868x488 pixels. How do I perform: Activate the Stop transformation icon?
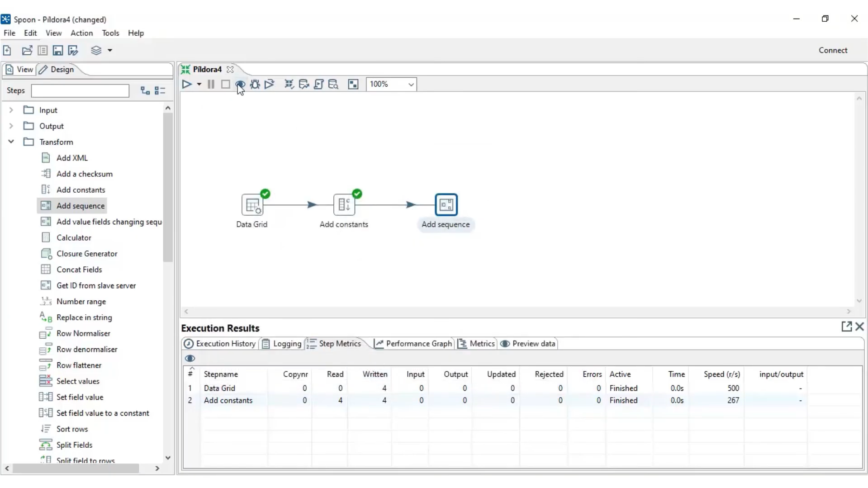pyautogui.click(x=226, y=84)
